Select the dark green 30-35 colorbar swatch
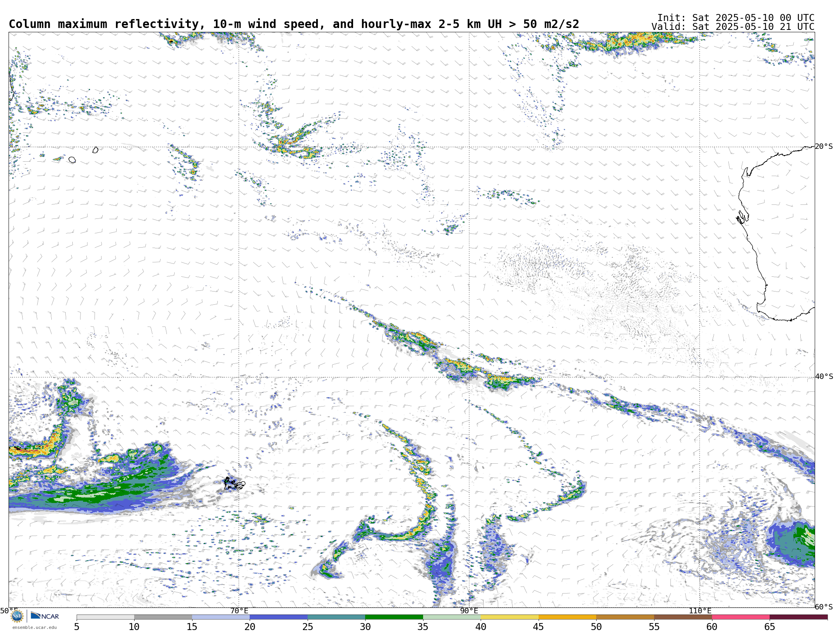 tap(394, 617)
